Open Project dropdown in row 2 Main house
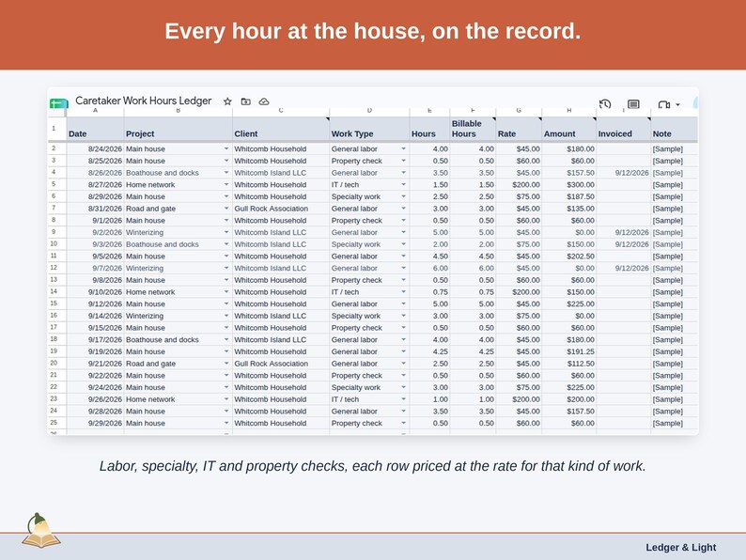 [x=226, y=148]
